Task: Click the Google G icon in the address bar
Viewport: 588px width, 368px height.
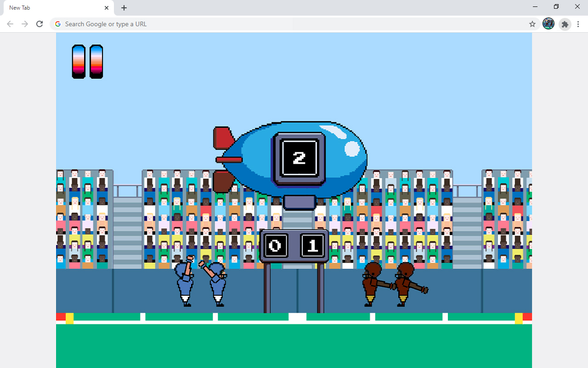Action: [57, 24]
